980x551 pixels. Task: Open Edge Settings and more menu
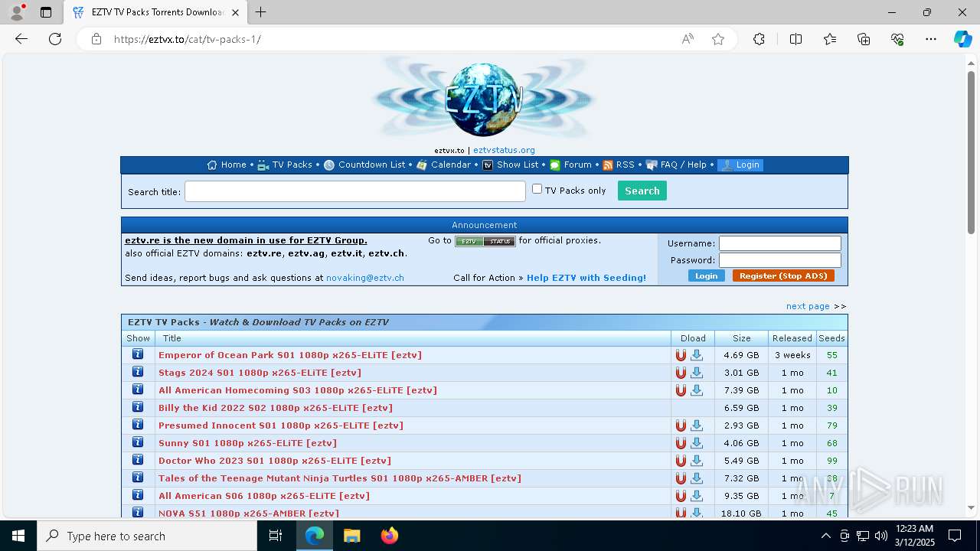(x=931, y=39)
